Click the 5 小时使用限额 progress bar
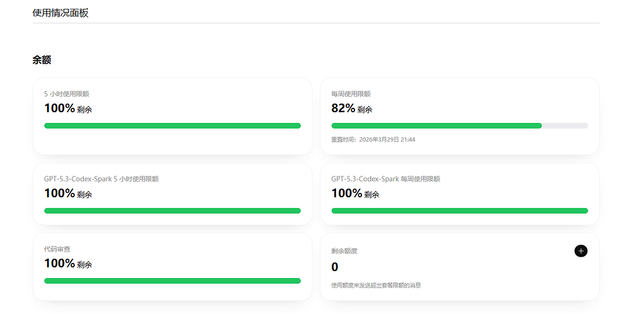644x314 pixels. (x=172, y=125)
